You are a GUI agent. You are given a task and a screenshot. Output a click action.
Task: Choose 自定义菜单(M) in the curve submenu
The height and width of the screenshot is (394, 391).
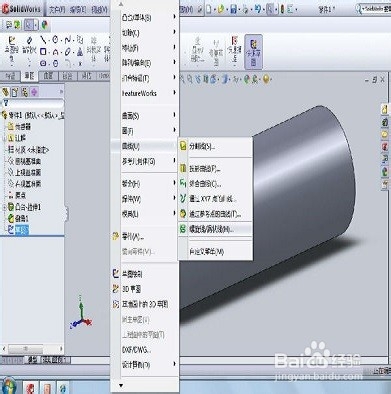206,251
